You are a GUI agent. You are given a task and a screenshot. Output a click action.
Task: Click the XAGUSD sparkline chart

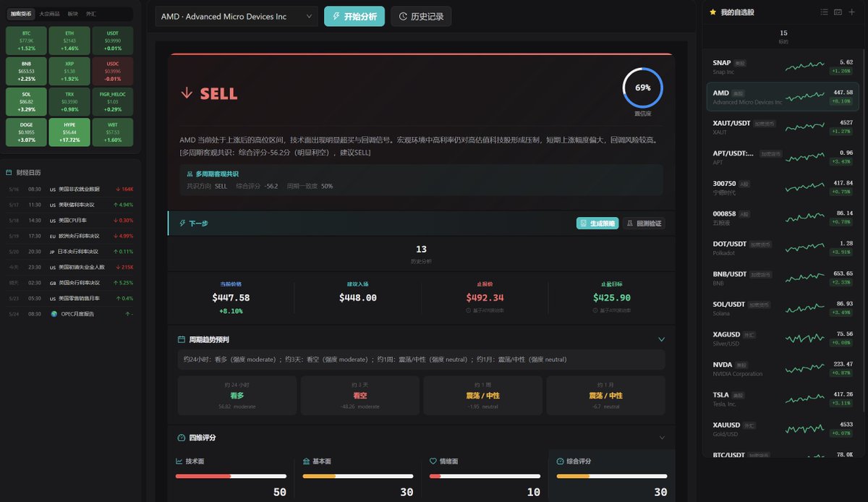pyautogui.click(x=805, y=339)
